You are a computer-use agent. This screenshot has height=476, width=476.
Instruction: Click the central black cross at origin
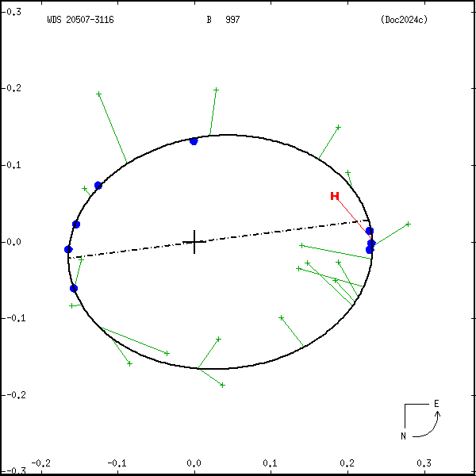click(194, 241)
